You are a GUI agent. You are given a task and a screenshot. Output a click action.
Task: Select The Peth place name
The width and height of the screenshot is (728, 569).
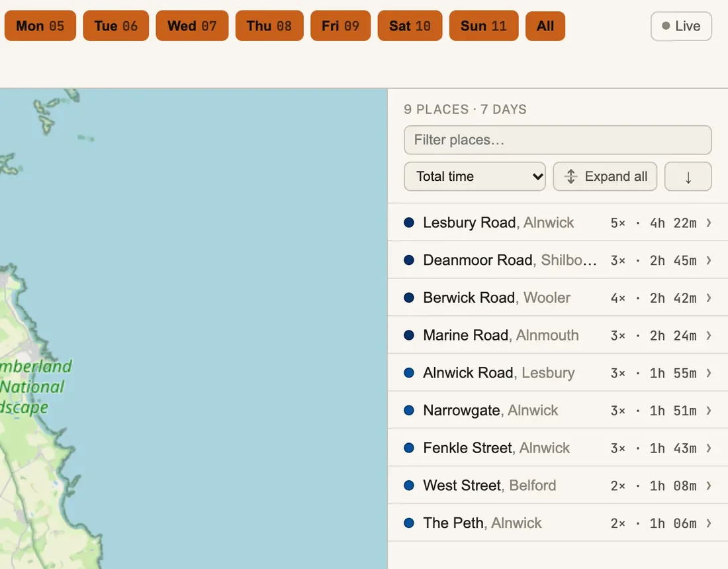coord(453,523)
